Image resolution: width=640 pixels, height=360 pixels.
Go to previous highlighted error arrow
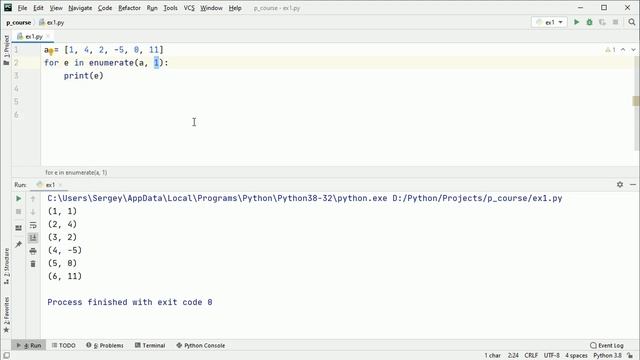623,49
